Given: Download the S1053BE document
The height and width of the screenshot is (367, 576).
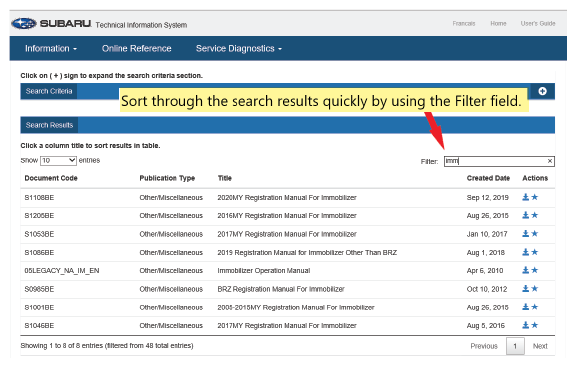Looking at the screenshot, I should point(526,234).
